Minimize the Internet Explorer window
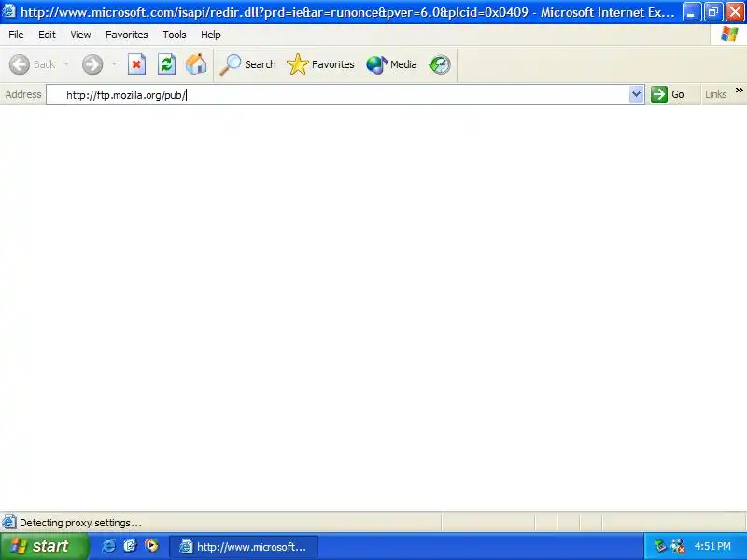This screenshot has width=747, height=560. 691,12
